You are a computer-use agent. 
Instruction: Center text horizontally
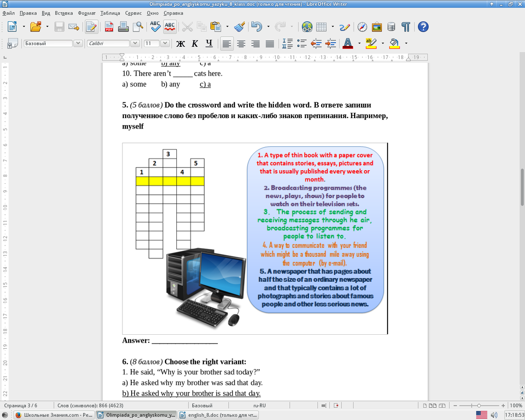click(x=241, y=43)
